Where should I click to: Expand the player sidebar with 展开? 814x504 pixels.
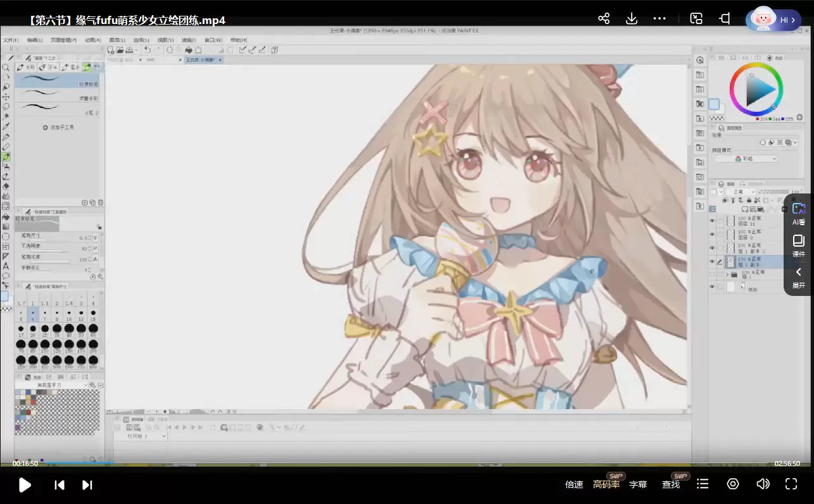coord(799,278)
